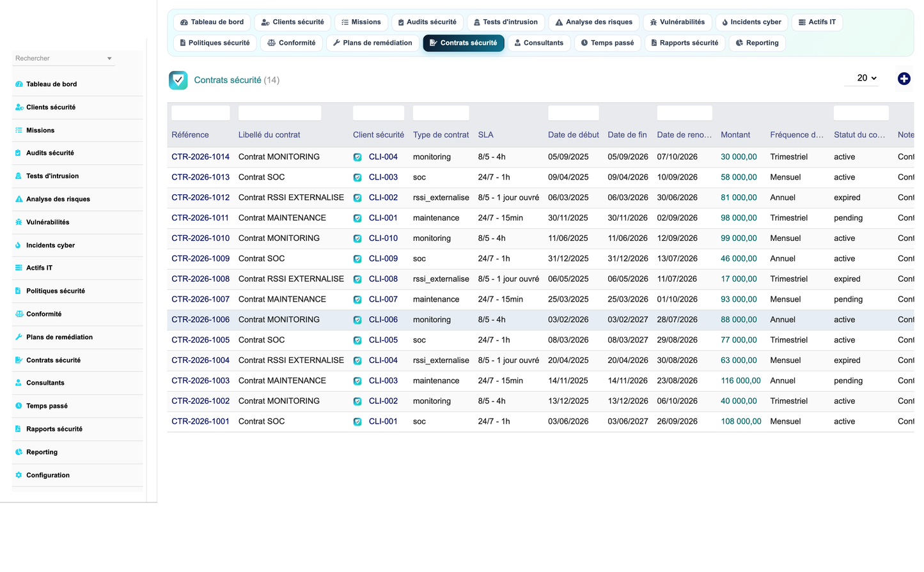
Task: Open the Consultants top tab
Action: coord(539,43)
